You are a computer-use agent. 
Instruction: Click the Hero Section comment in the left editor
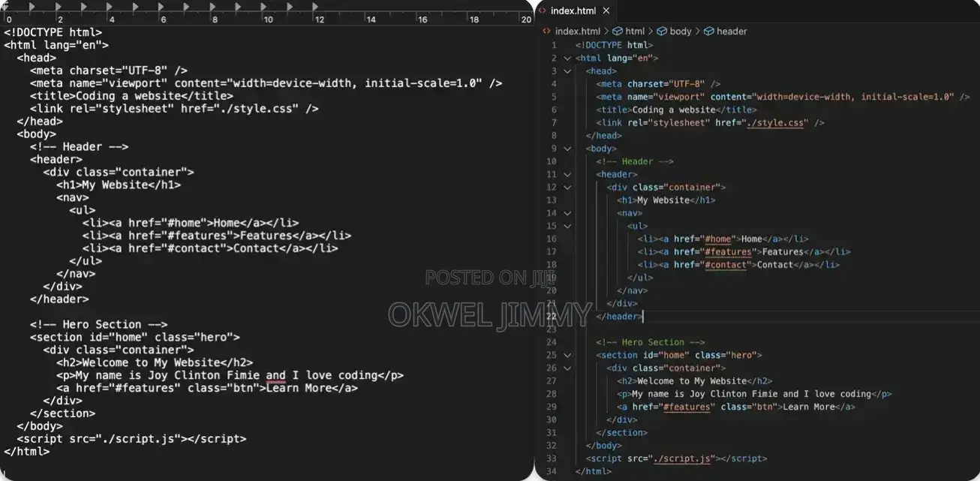[99, 325]
